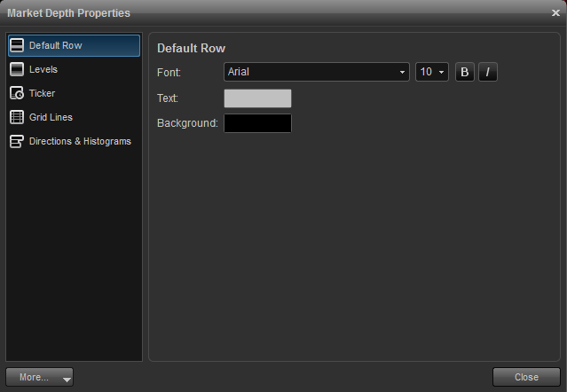Pick the Text color swatch
The image size is (567, 392).
tap(257, 98)
